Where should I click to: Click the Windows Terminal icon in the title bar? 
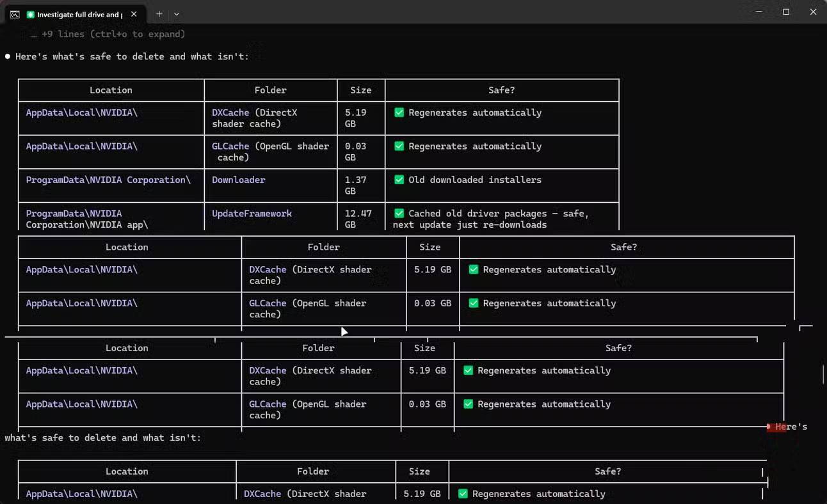15,14
